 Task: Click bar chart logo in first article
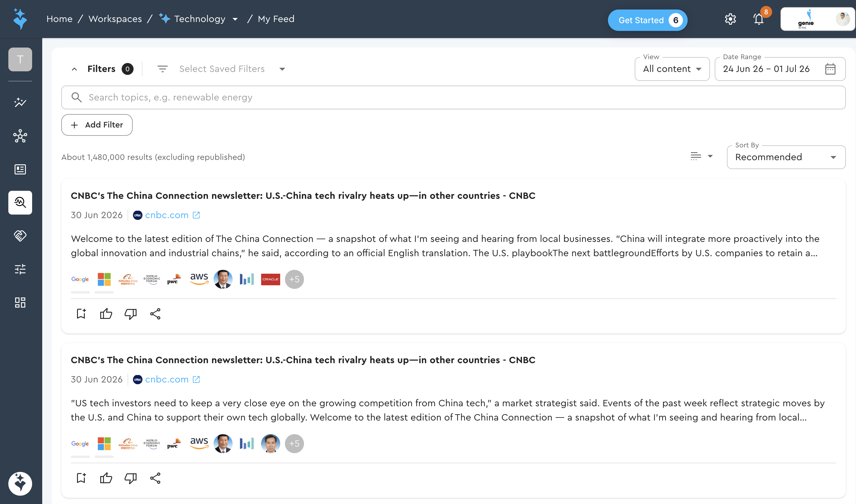[247, 279]
